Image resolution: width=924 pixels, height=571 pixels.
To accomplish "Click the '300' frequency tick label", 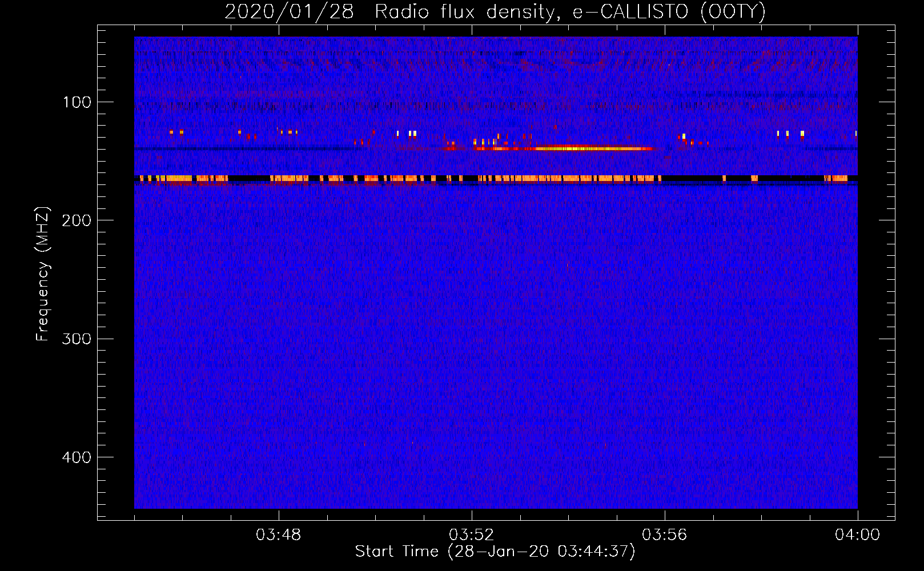I will [x=77, y=339].
